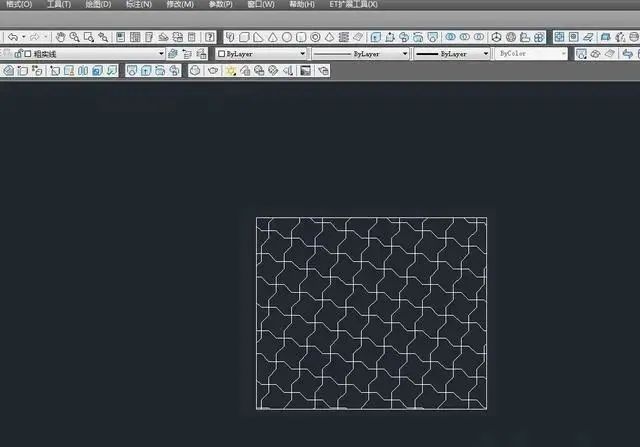Click the Zoom Previous icon
This screenshot has width=640, height=447.
pyautogui.click(x=103, y=37)
